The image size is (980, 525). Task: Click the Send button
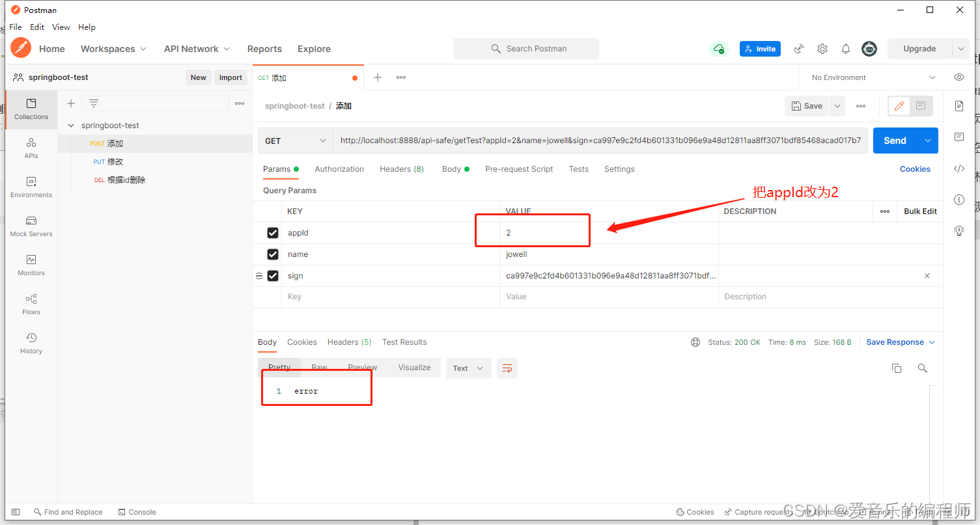coord(895,141)
